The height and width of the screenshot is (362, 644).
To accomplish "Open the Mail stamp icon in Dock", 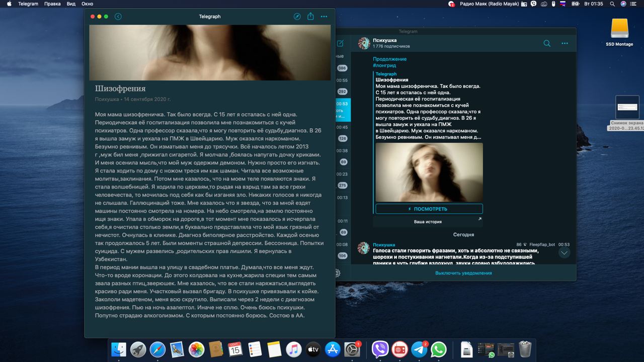I will coord(177,349).
